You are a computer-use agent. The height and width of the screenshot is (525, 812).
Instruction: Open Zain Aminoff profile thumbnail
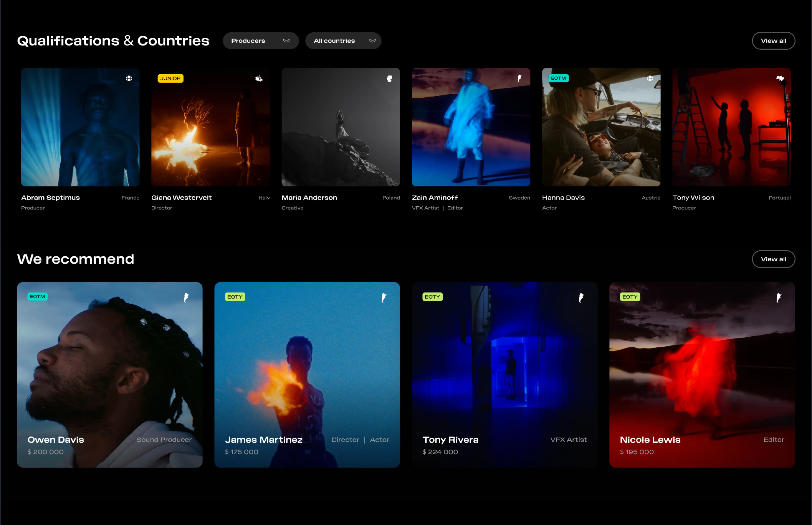click(x=471, y=127)
